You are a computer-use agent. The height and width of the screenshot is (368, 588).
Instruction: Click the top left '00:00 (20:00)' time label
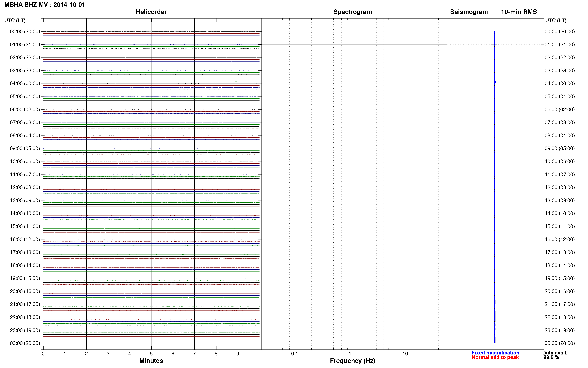click(25, 31)
